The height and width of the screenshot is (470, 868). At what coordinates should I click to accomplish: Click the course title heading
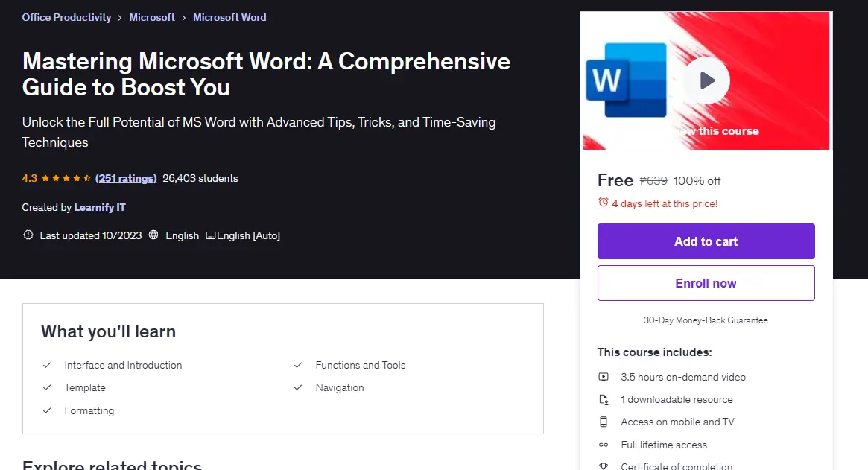coord(266,74)
